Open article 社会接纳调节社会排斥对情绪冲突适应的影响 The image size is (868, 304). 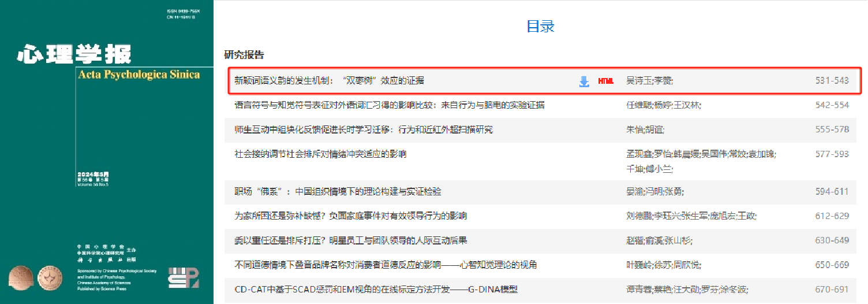coord(320,154)
